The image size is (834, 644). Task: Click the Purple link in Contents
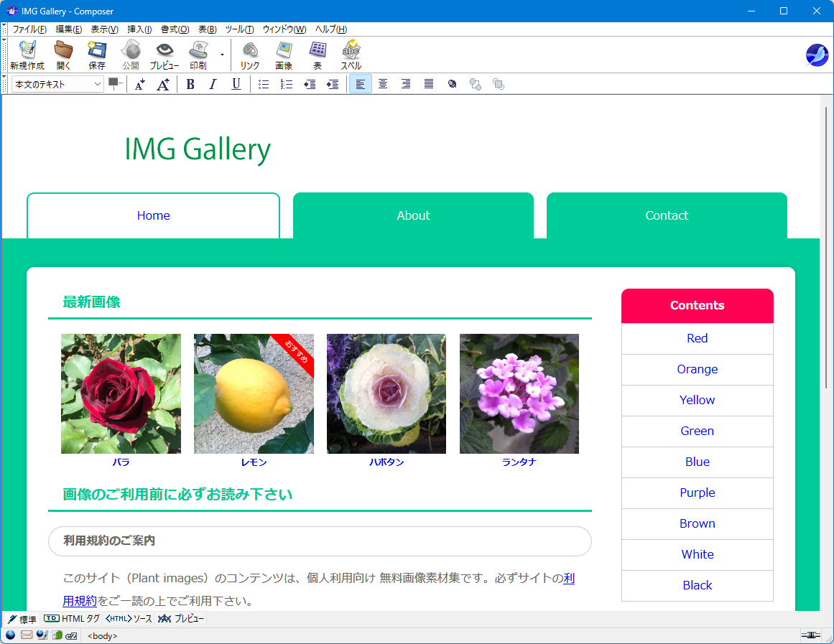click(x=698, y=493)
